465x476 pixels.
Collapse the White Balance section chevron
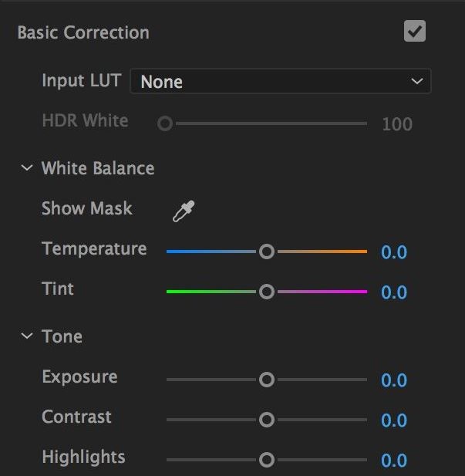27,167
